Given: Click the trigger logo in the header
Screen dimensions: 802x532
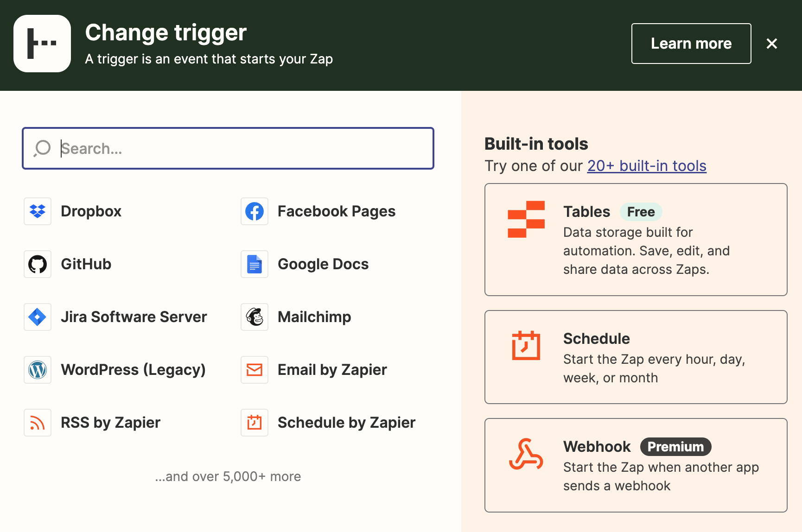Looking at the screenshot, I should 42,44.
